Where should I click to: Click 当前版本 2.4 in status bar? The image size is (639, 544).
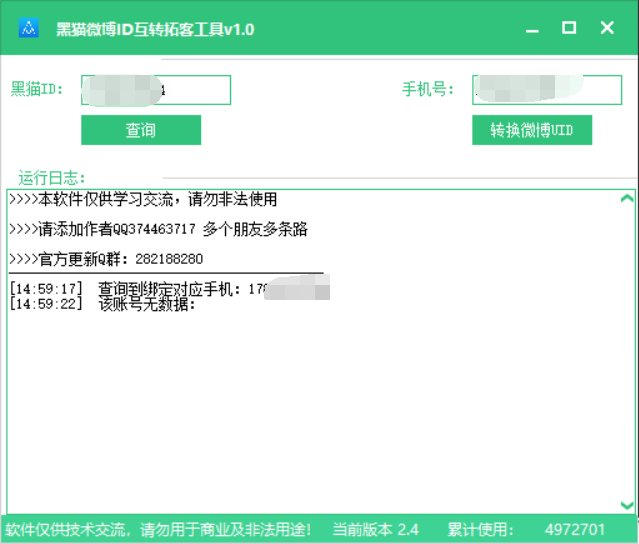375,529
